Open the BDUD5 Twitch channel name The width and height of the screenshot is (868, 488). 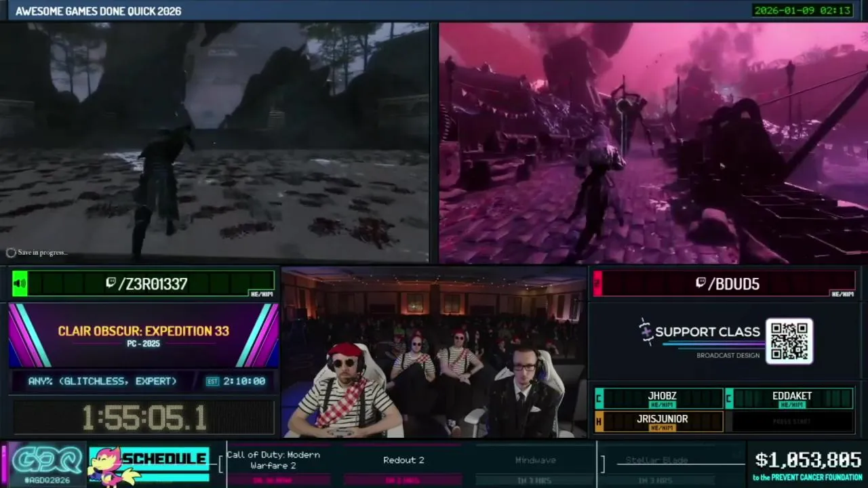point(734,284)
